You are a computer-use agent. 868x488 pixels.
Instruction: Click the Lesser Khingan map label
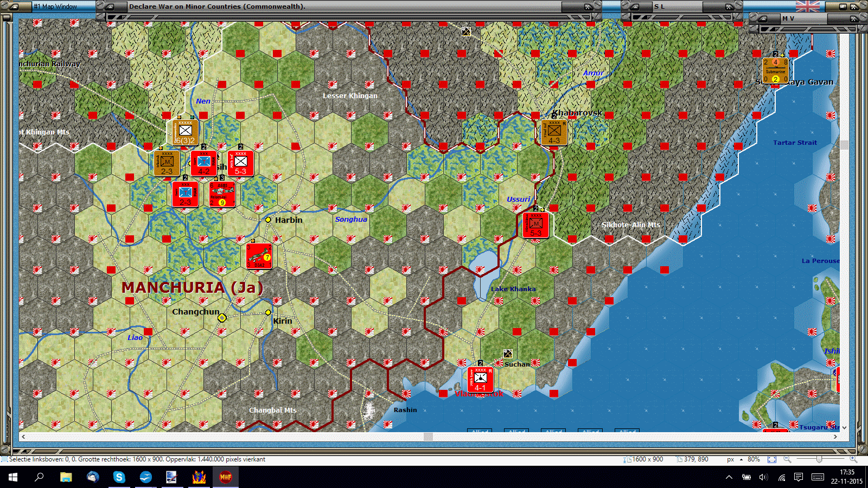pos(350,95)
